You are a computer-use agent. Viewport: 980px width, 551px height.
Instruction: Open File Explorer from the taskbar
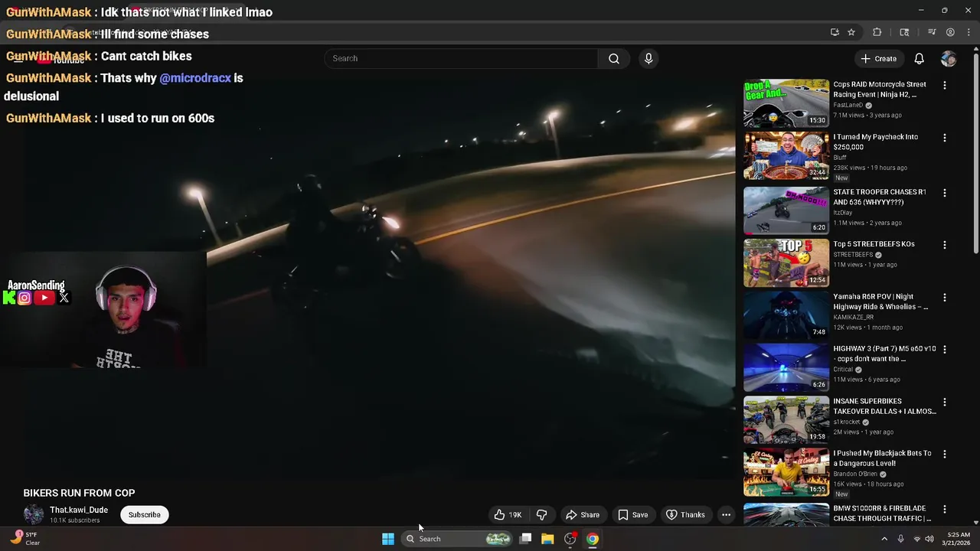(x=547, y=539)
